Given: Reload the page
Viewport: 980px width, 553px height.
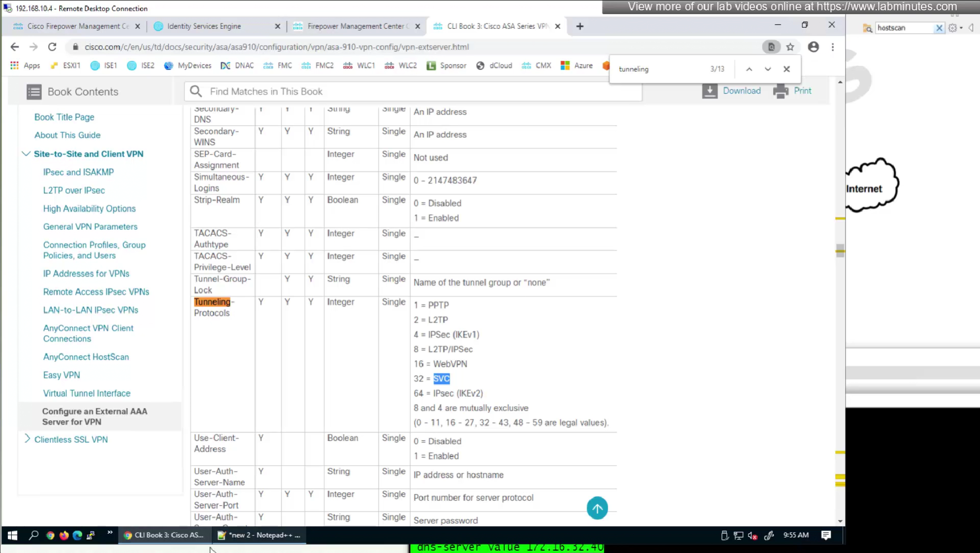Looking at the screenshot, I should pyautogui.click(x=52, y=47).
